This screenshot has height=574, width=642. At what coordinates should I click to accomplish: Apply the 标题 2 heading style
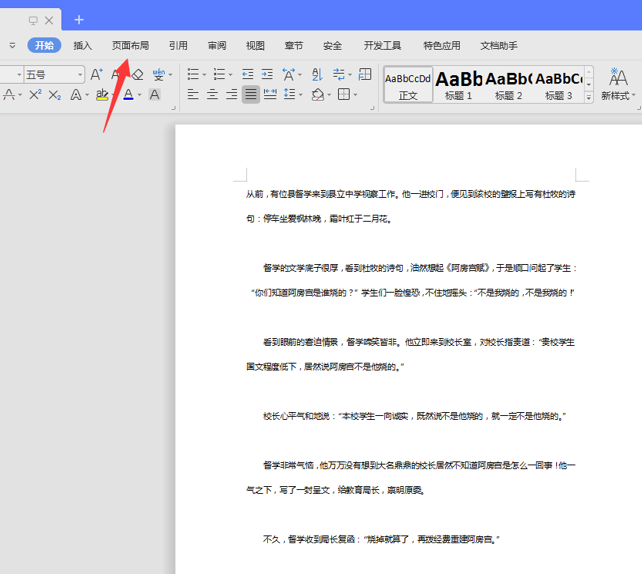pos(509,85)
